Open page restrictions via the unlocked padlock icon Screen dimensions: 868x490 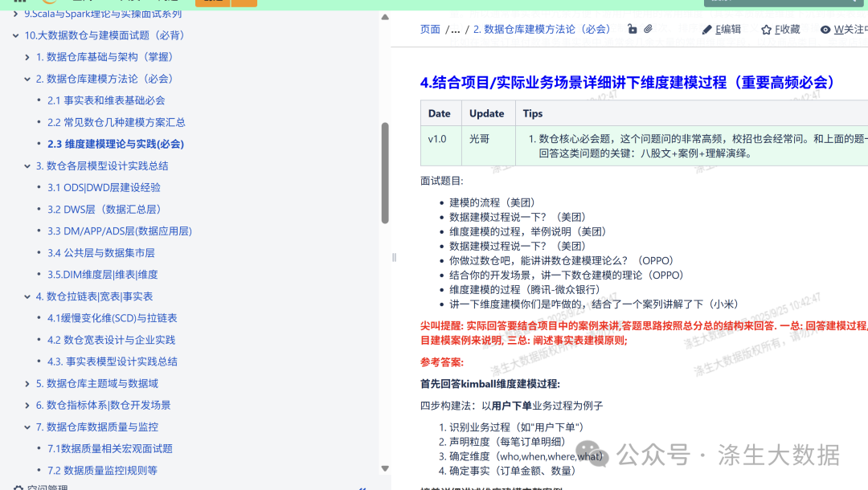(633, 29)
